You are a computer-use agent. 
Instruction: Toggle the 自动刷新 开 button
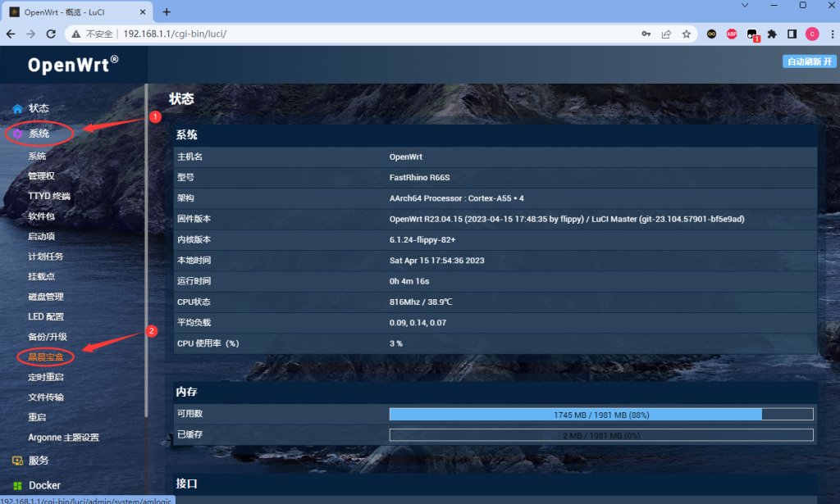pyautogui.click(x=809, y=61)
